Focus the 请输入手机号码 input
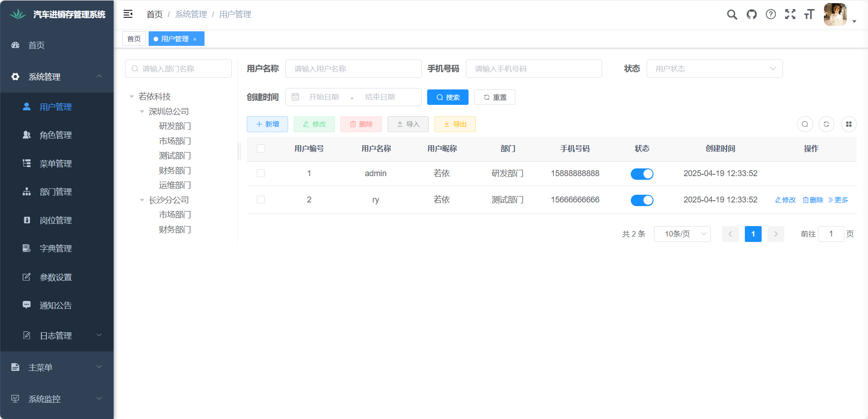Screen dimensions: 868x419 pos(534,69)
